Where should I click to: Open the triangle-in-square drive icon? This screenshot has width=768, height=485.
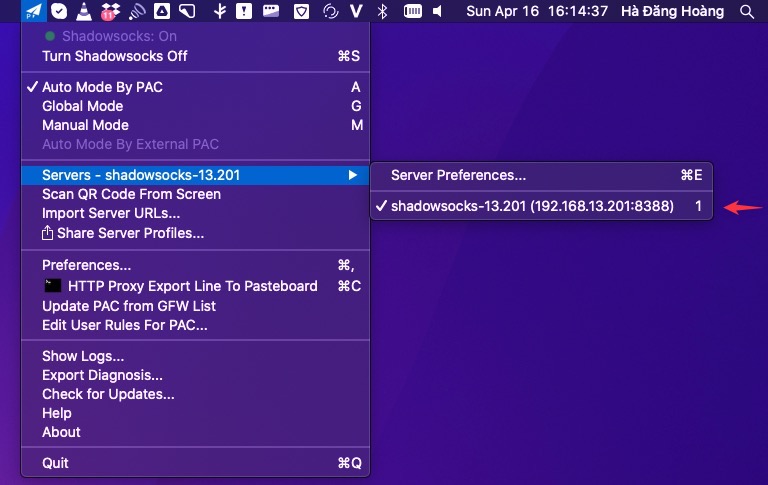tap(162, 11)
